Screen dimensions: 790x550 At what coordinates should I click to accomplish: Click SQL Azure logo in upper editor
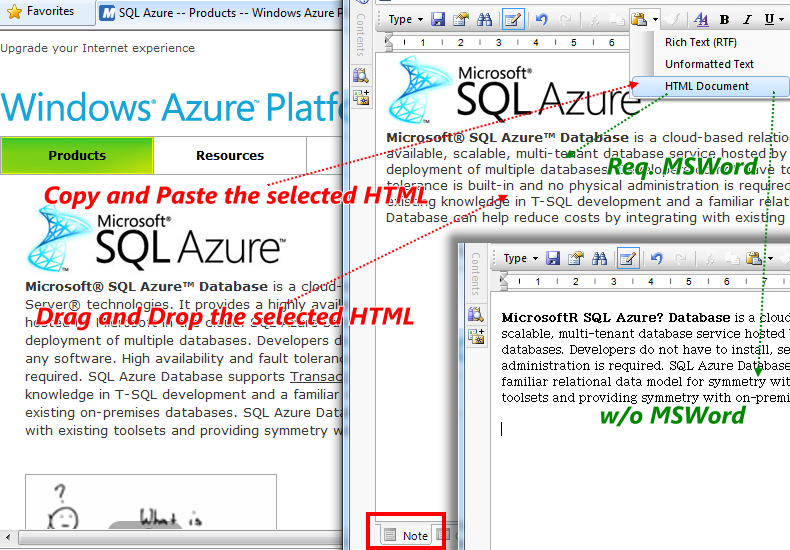pyautogui.click(x=514, y=90)
